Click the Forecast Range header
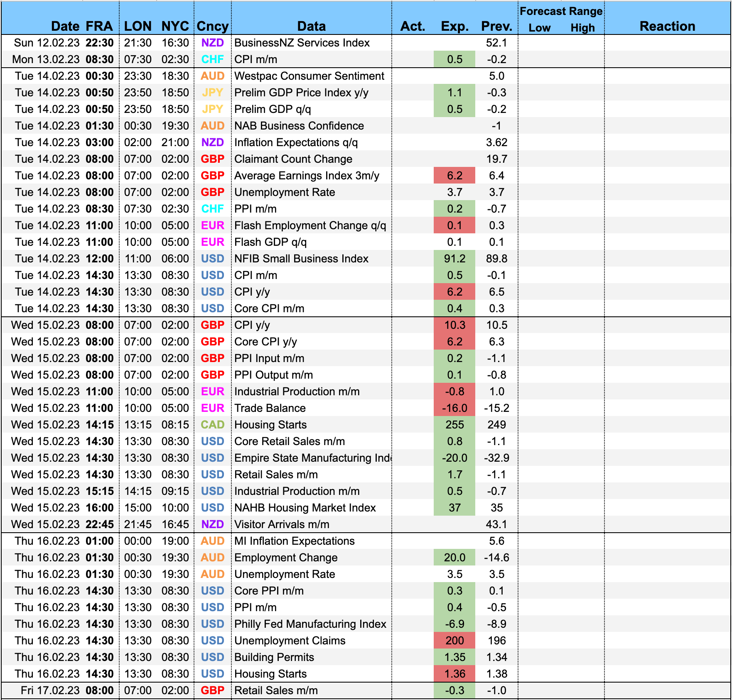Image resolution: width=732 pixels, height=700 pixels. (561, 11)
